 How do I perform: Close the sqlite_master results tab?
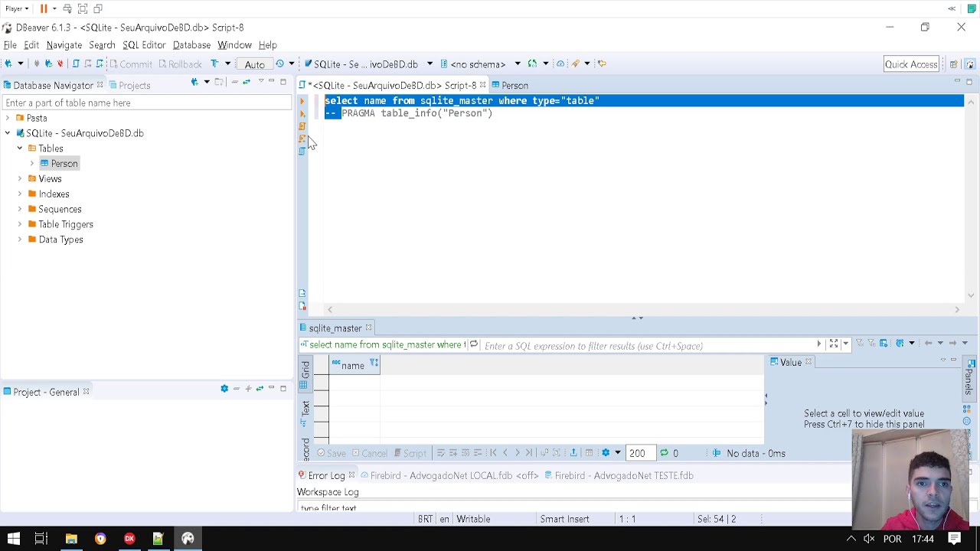pos(368,328)
